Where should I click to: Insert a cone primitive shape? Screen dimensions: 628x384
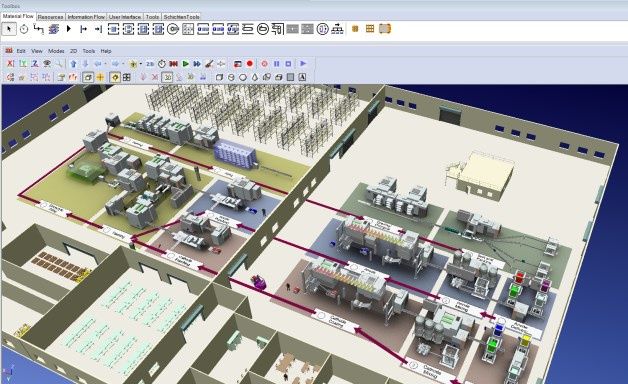point(255,77)
